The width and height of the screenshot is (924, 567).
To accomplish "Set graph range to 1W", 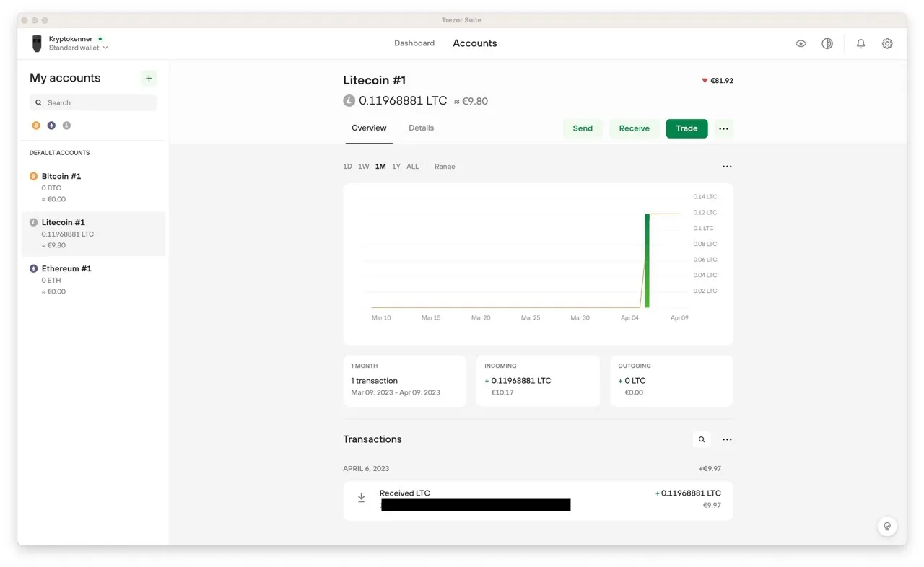I will (363, 167).
